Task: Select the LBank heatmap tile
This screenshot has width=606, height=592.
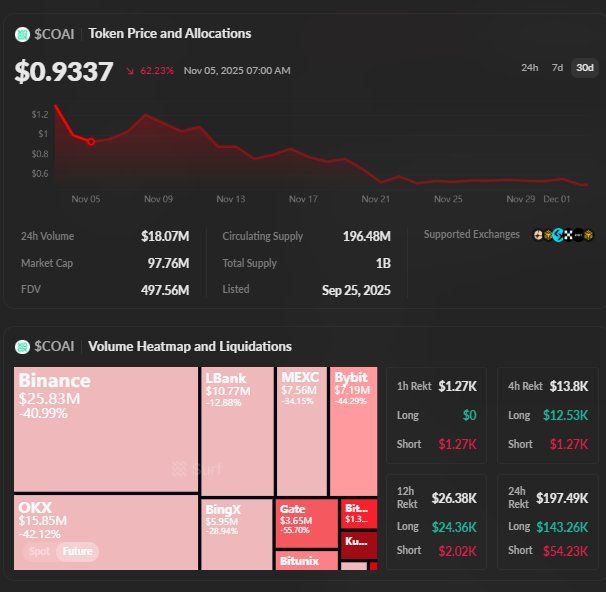Action: click(237, 431)
